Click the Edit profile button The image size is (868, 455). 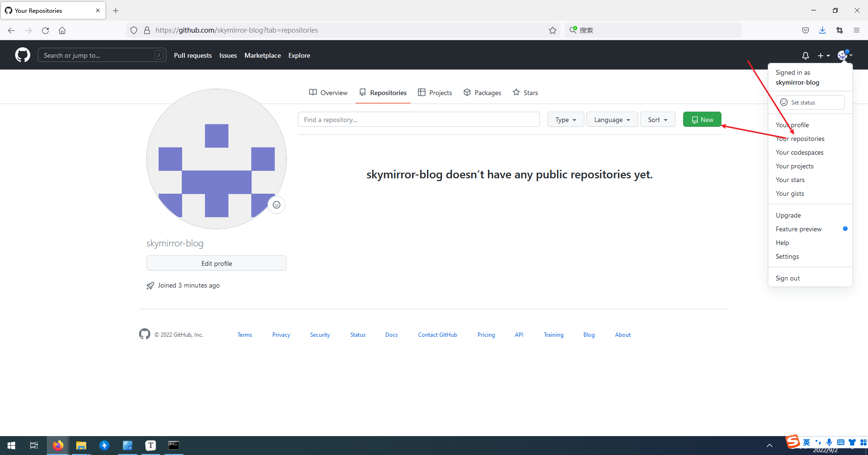pos(217,263)
